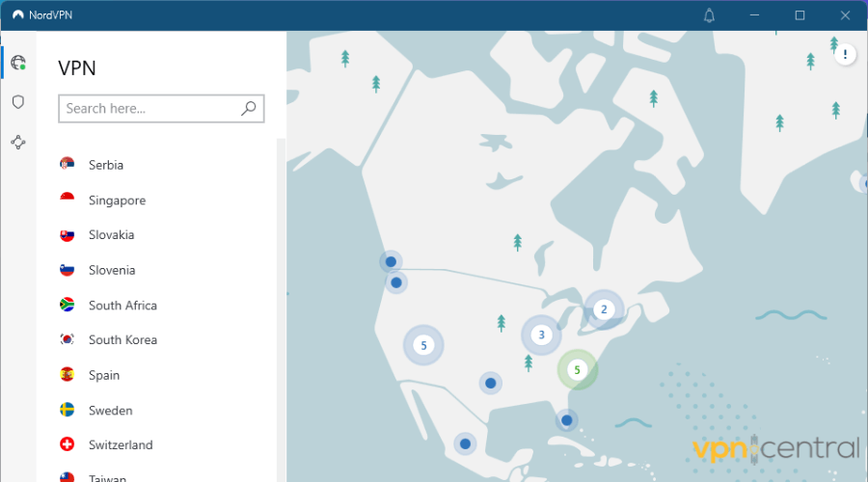Click the Singapore flag icon

[x=67, y=200]
